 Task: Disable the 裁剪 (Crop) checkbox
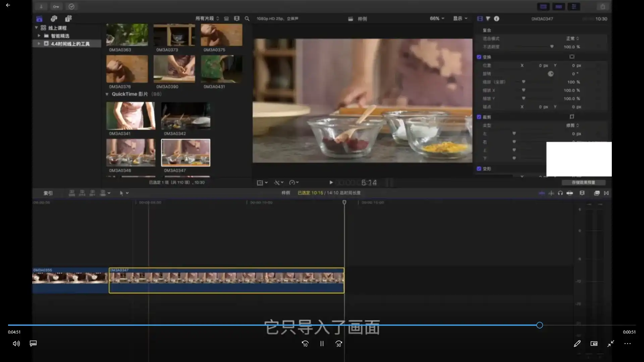coord(479,117)
